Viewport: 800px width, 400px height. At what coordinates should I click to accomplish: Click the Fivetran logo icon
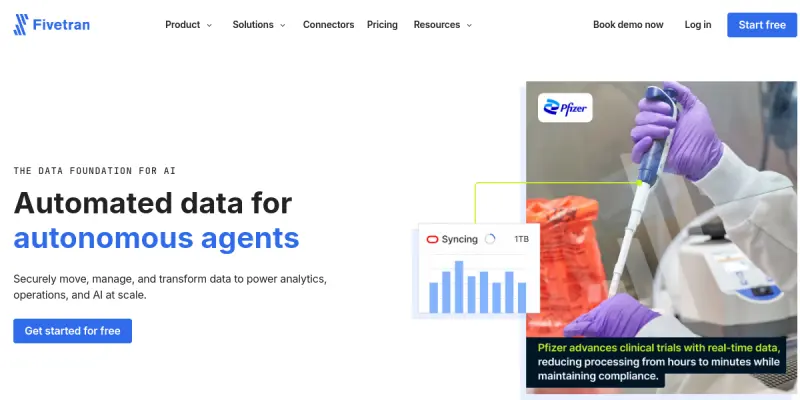pos(21,24)
